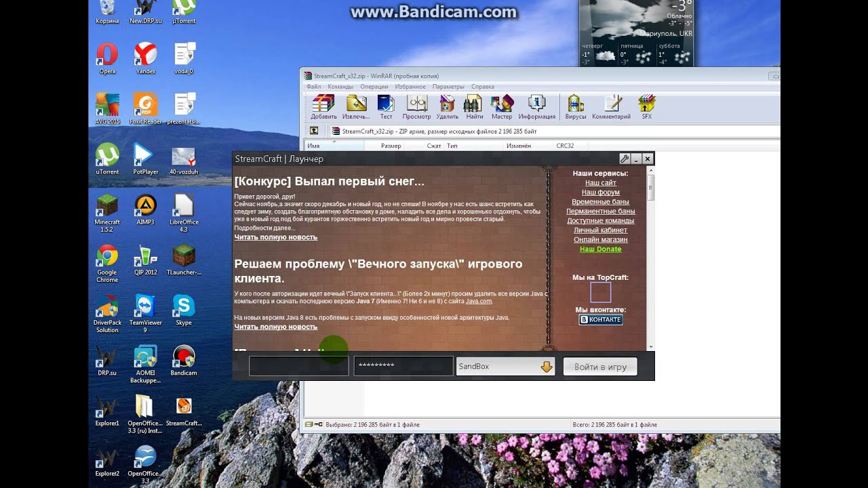Select the Foxit Reader desktop icon
Image resolution: width=868 pixels, height=488 pixels.
pyautogui.click(x=146, y=108)
